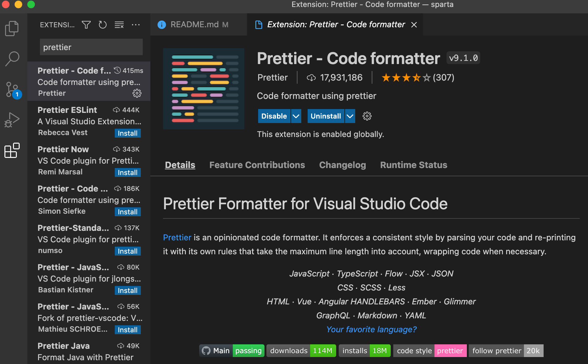Open the Runtime Status tab
The height and width of the screenshot is (364, 588).
[x=414, y=165]
